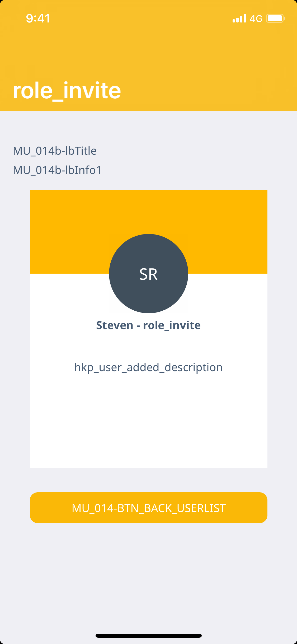Tap the 4G network indicator
The image size is (297, 644).
(256, 19)
